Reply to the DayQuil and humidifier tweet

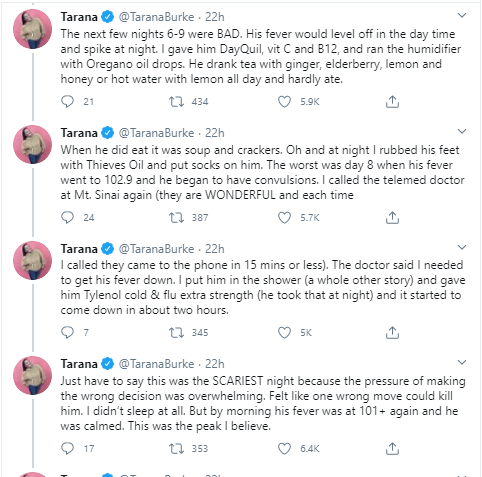coord(68,101)
